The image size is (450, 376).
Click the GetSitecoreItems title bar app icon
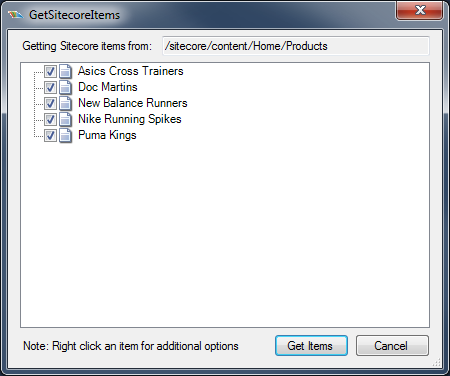(x=15, y=15)
